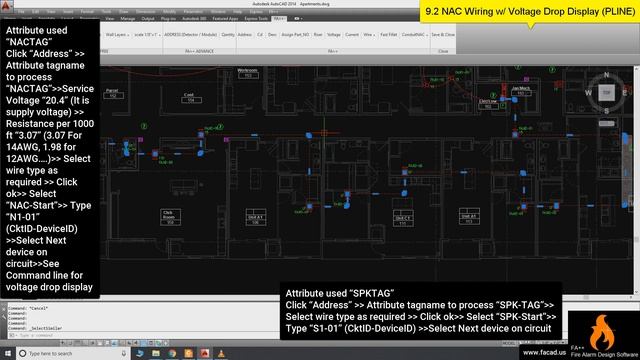
Task: Open command line customize wrench icon
Action: [x=4, y=317]
